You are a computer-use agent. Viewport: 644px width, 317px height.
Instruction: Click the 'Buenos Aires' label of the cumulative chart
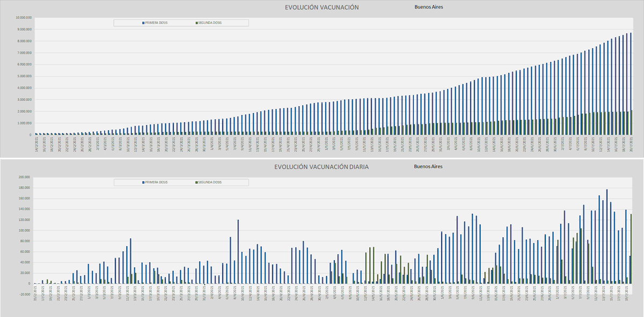(429, 7)
